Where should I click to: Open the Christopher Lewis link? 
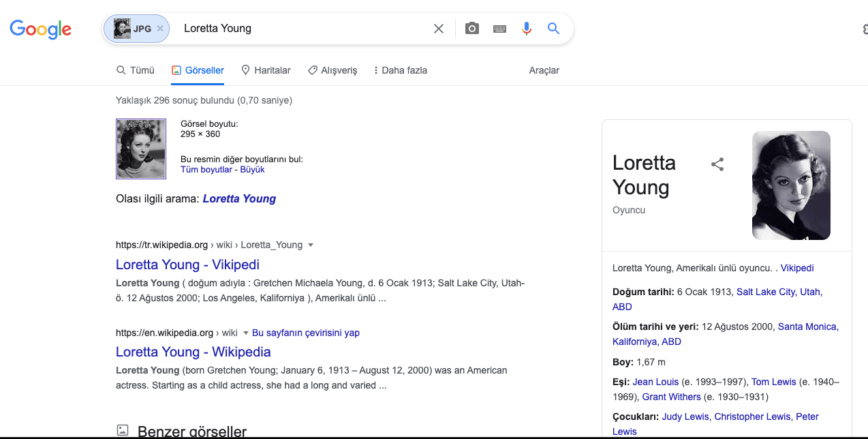752,417
